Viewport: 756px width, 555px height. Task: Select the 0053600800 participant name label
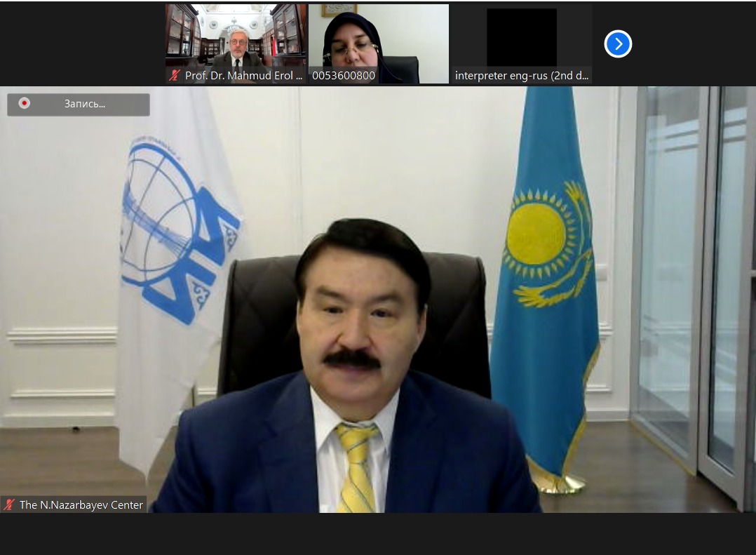click(344, 75)
